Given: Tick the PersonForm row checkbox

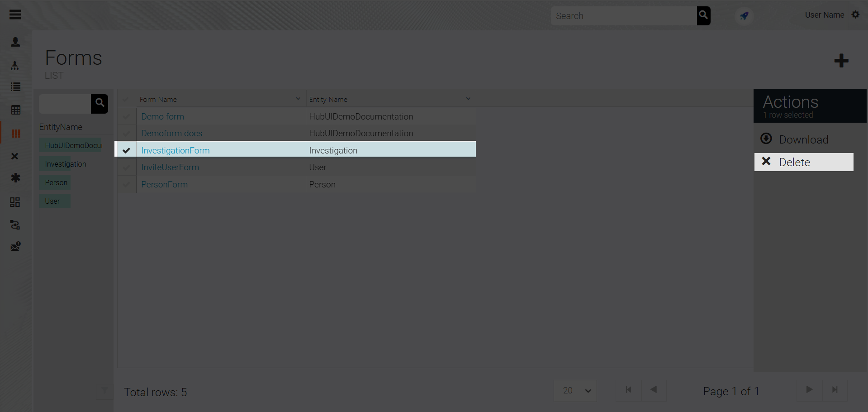Looking at the screenshot, I should (127, 184).
